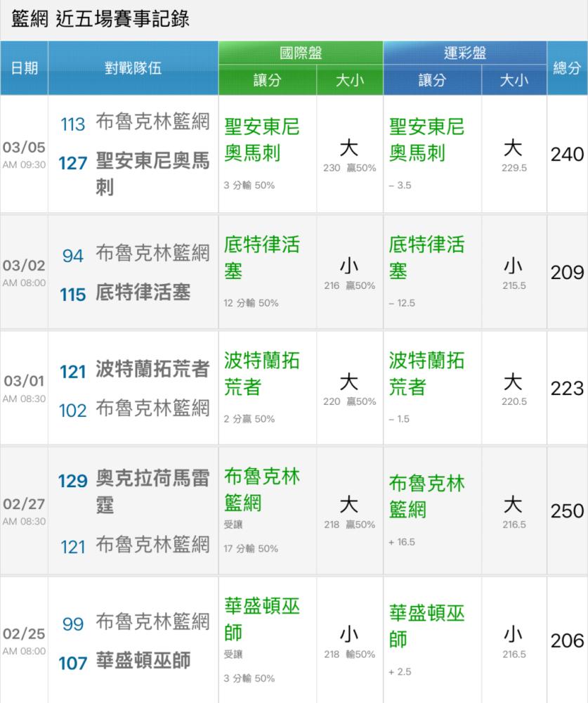Select the 02/25 date cell
The image size is (588, 703).
24,640
